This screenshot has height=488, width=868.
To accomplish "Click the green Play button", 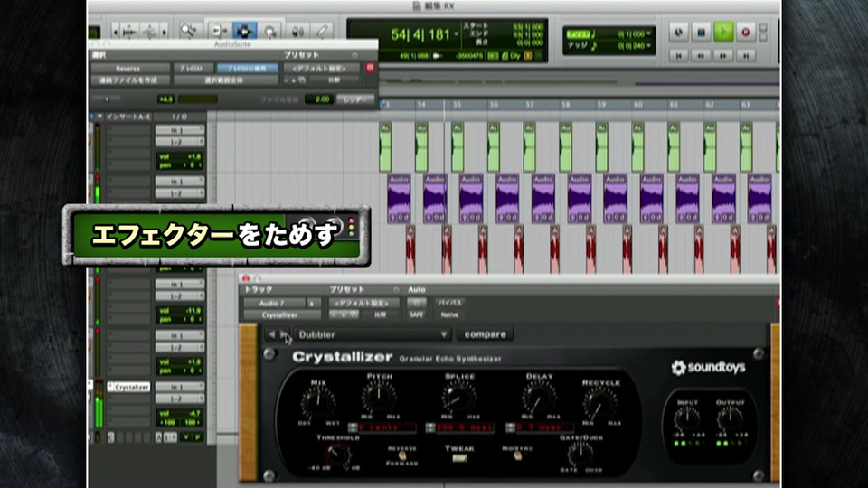I will tap(723, 33).
